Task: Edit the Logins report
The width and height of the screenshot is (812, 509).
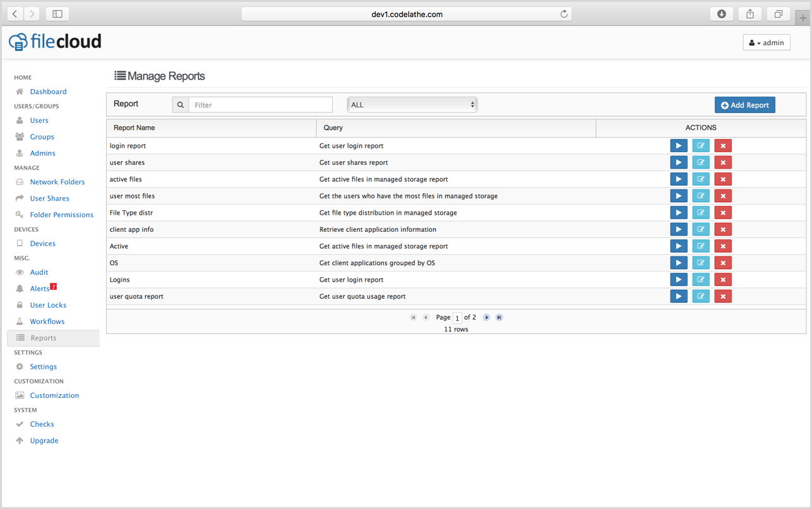Action: pyautogui.click(x=701, y=280)
